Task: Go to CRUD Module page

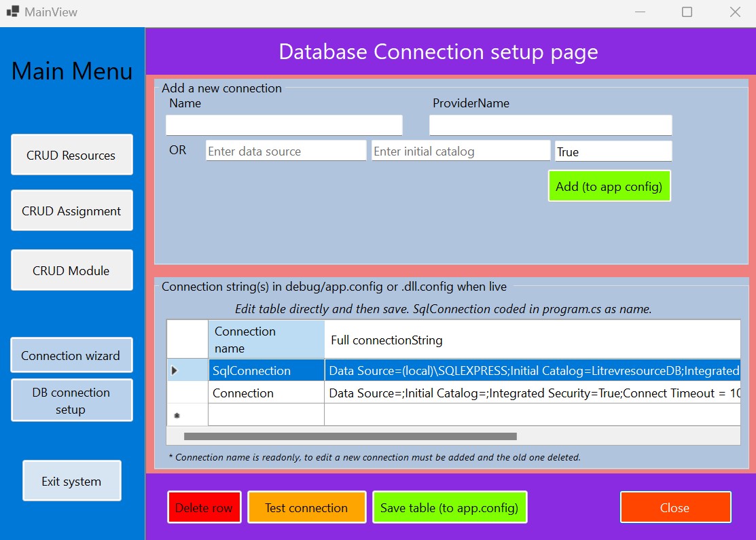Action: [71, 270]
